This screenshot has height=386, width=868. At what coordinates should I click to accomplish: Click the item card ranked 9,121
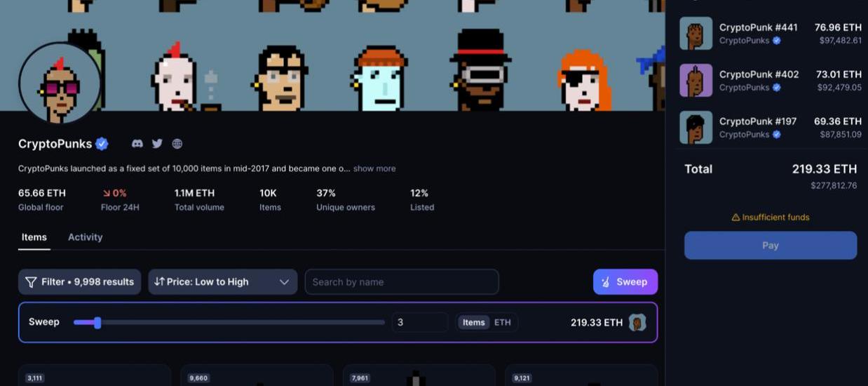[581, 375]
